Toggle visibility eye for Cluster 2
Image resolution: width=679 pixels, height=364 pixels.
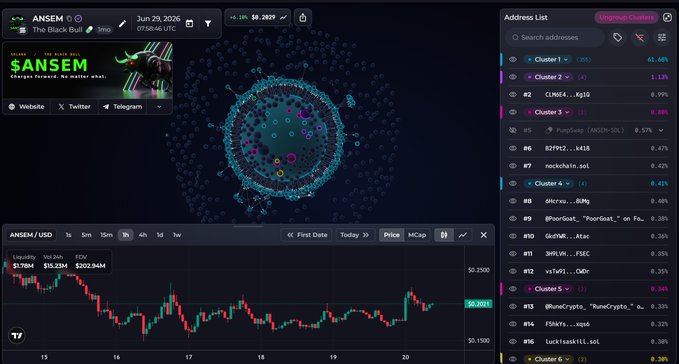point(513,77)
